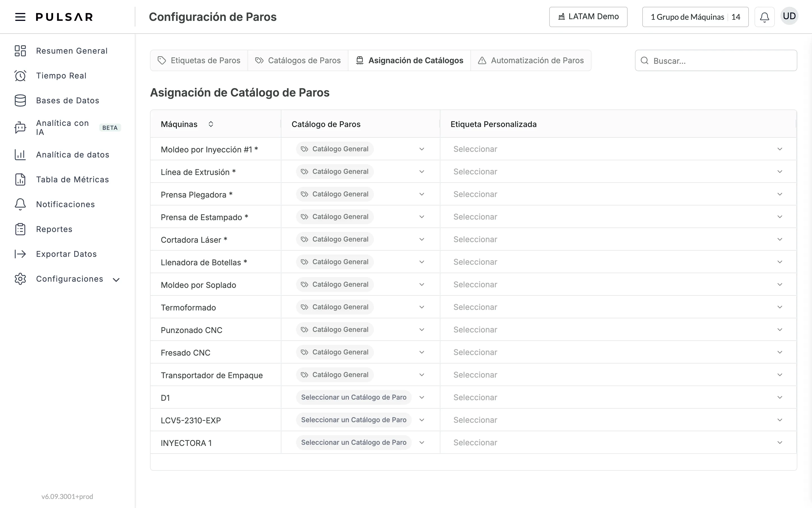The height and width of the screenshot is (508, 812).
Task: Open the hamburger menu icon
Action: click(x=20, y=17)
